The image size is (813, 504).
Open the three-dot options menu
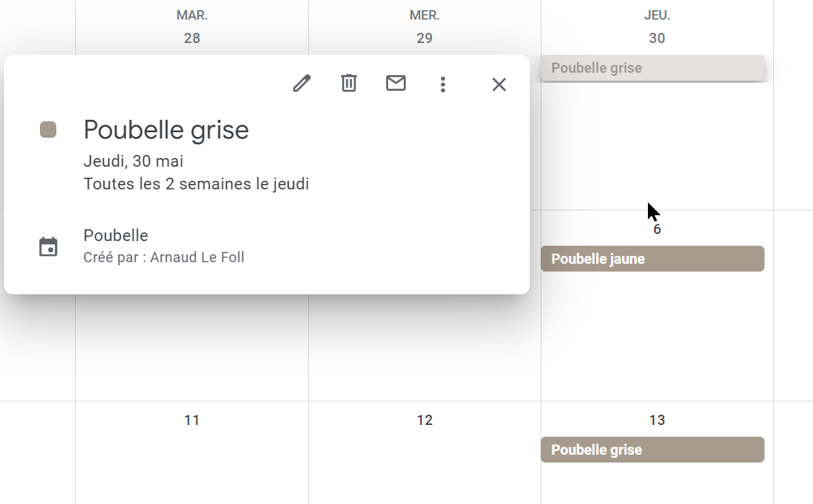pyautogui.click(x=443, y=85)
